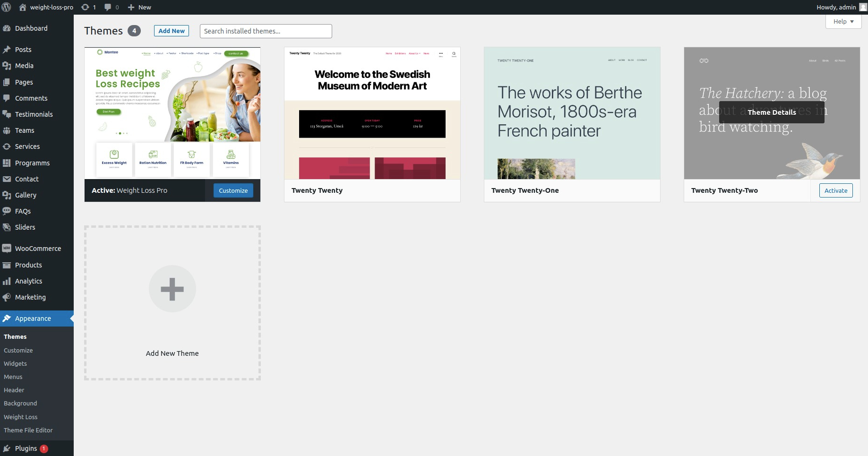Open the Menus submenu item
The height and width of the screenshot is (456, 868).
(13, 377)
